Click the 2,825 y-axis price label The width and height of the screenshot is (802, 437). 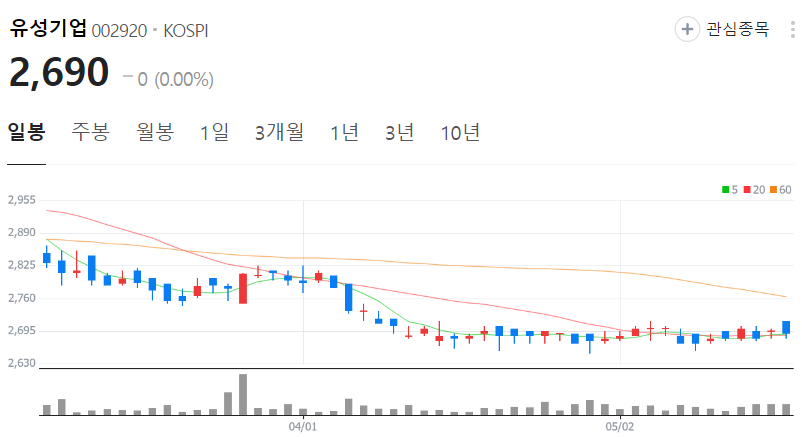click(x=21, y=265)
